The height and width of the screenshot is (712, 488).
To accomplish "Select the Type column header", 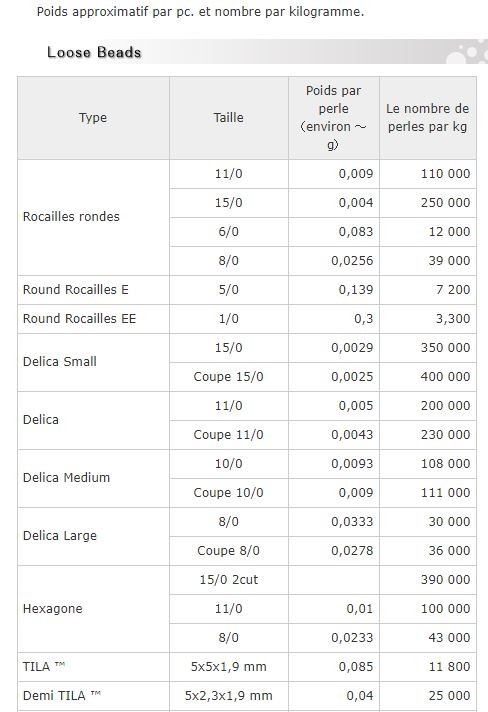I will tap(93, 118).
